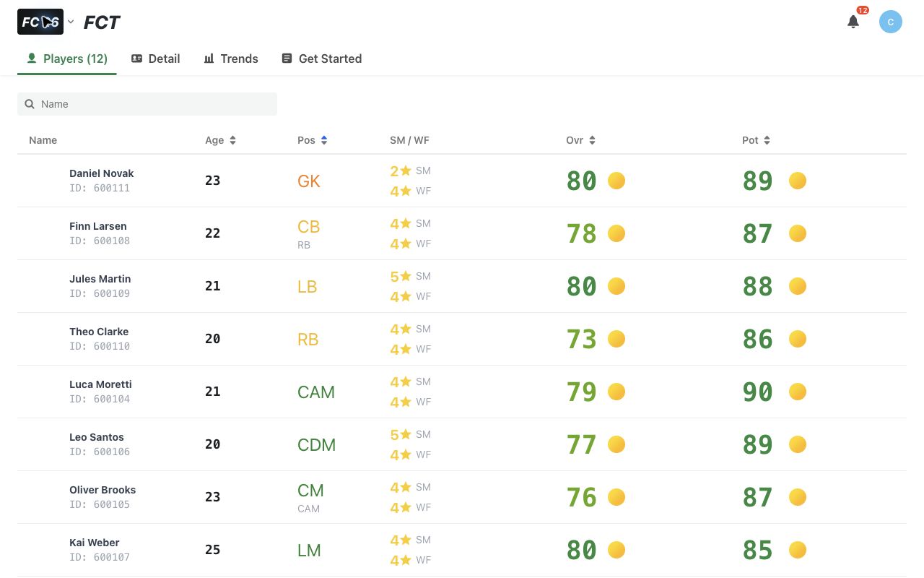
Task: Click the FCT title
Action: click(102, 22)
